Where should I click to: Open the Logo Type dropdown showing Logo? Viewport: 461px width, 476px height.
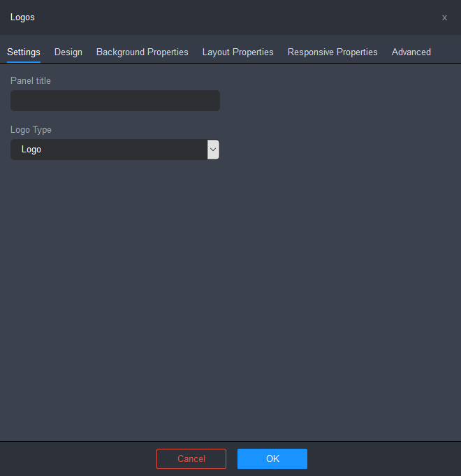[115, 150]
